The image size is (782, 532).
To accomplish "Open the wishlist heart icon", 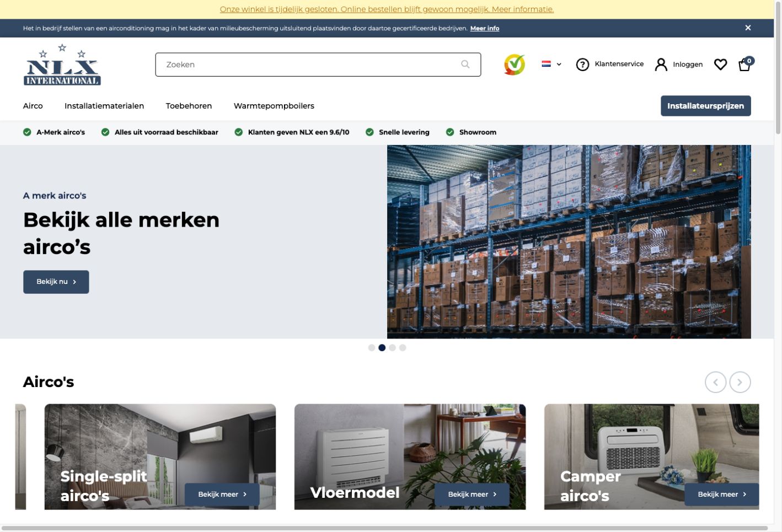I will pos(720,65).
